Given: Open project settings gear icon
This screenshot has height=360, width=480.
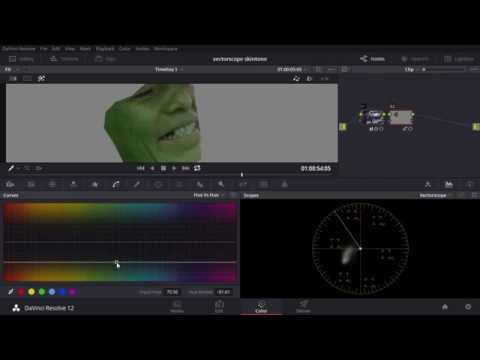Looking at the screenshot, I should pos(468,307).
